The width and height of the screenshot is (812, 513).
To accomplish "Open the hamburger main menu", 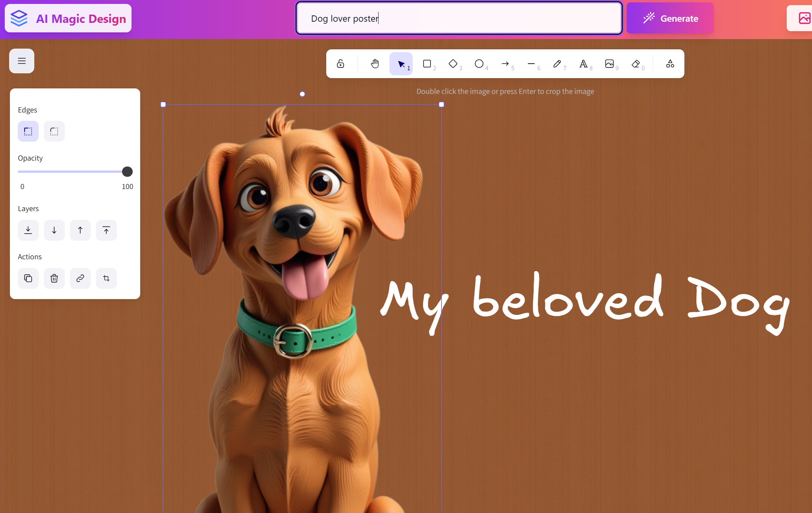I will (22, 61).
